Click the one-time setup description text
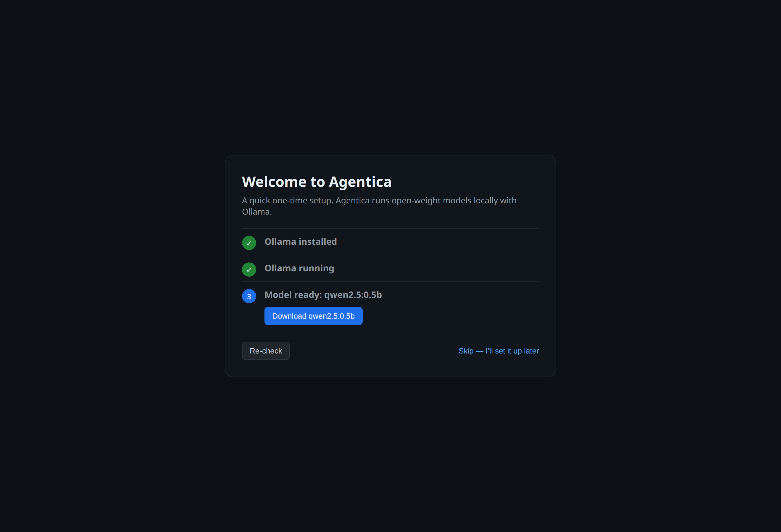 coord(379,206)
